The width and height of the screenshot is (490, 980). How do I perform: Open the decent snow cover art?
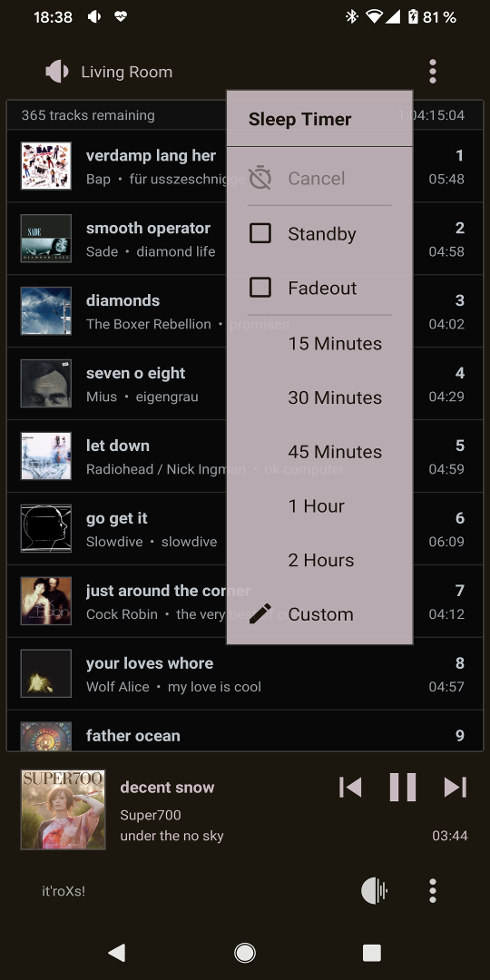(x=64, y=809)
